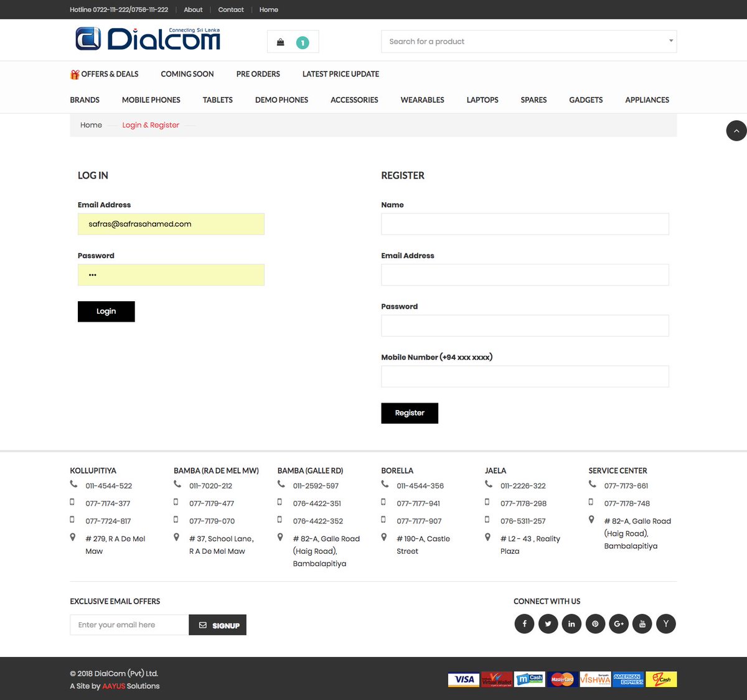
Task: View Latest Price Update
Action: (341, 74)
